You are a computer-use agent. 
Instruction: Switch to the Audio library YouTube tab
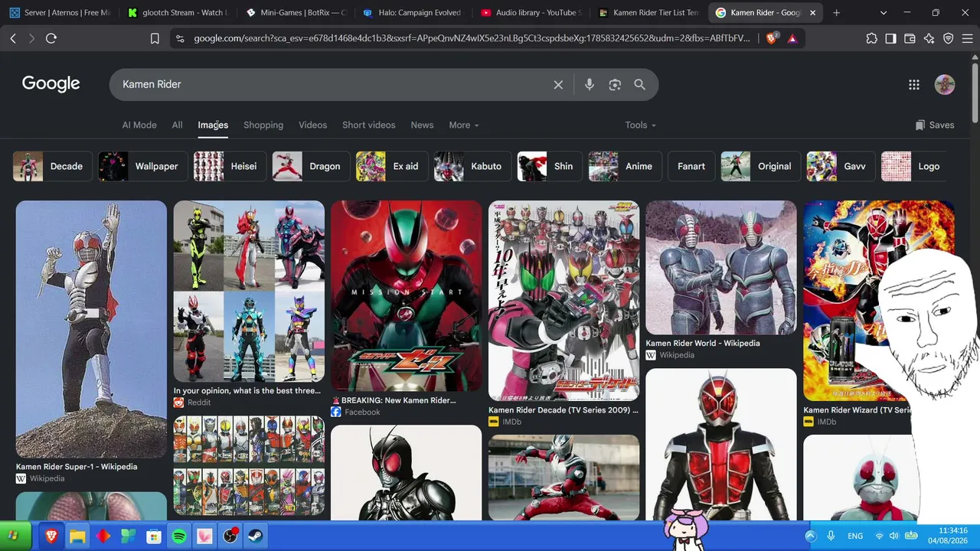click(x=531, y=13)
